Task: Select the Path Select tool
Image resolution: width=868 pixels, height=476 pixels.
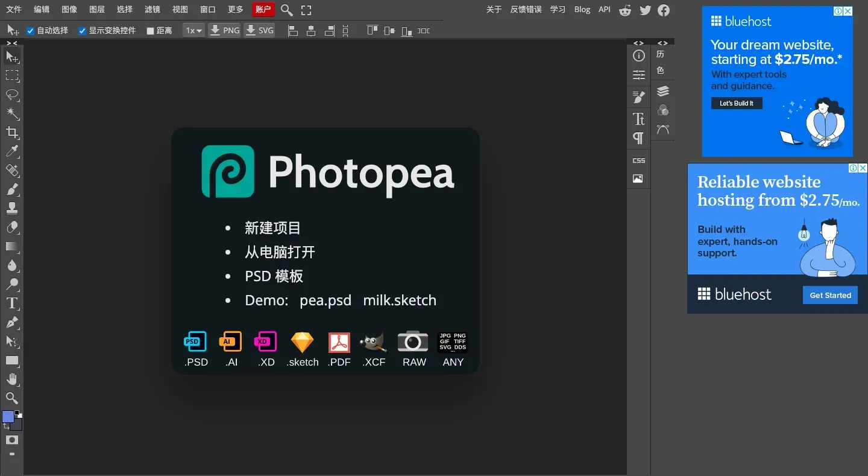Action: 12,341
